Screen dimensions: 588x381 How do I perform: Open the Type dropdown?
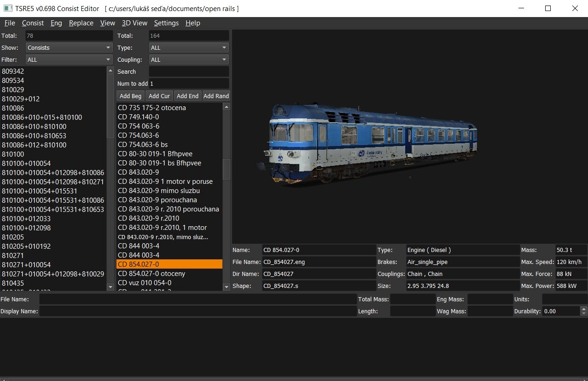point(189,47)
